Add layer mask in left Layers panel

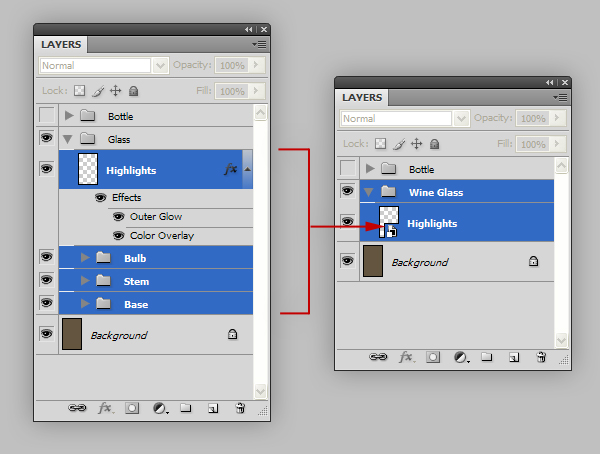(x=132, y=408)
